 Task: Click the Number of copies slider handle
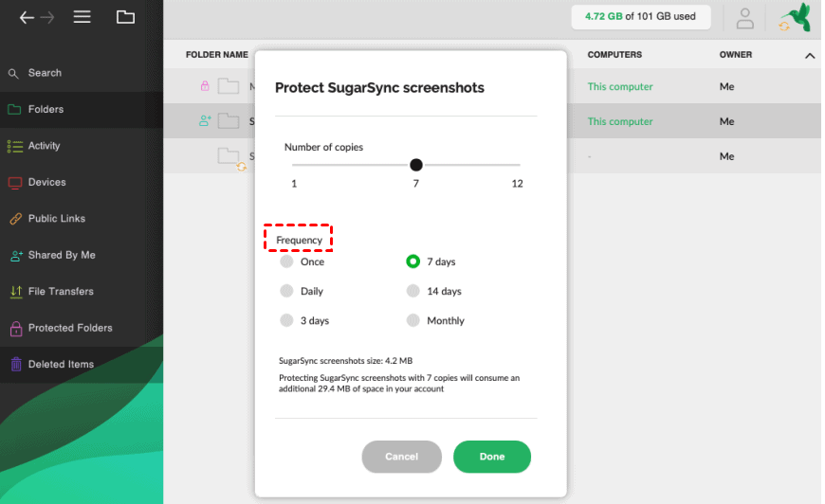click(x=416, y=165)
